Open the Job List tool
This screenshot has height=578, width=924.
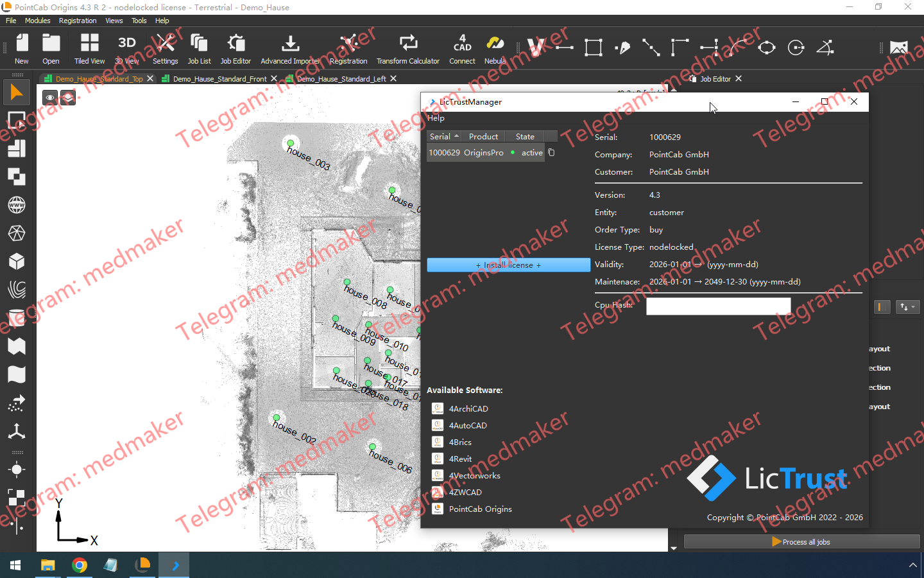coord(199,49)
